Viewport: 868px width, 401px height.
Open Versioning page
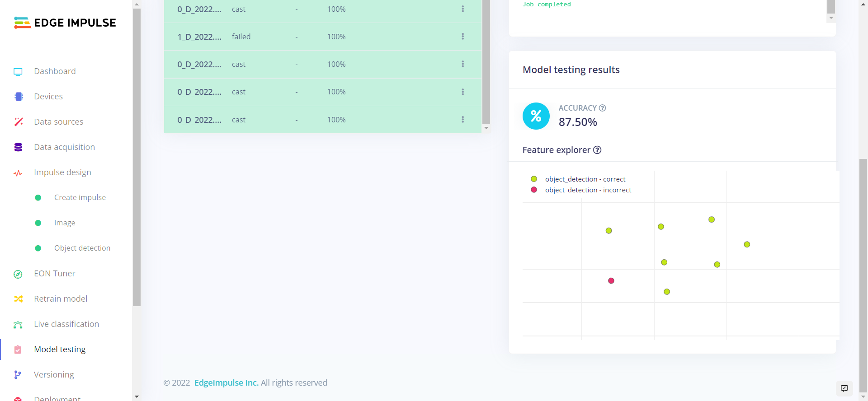(54, 375)
